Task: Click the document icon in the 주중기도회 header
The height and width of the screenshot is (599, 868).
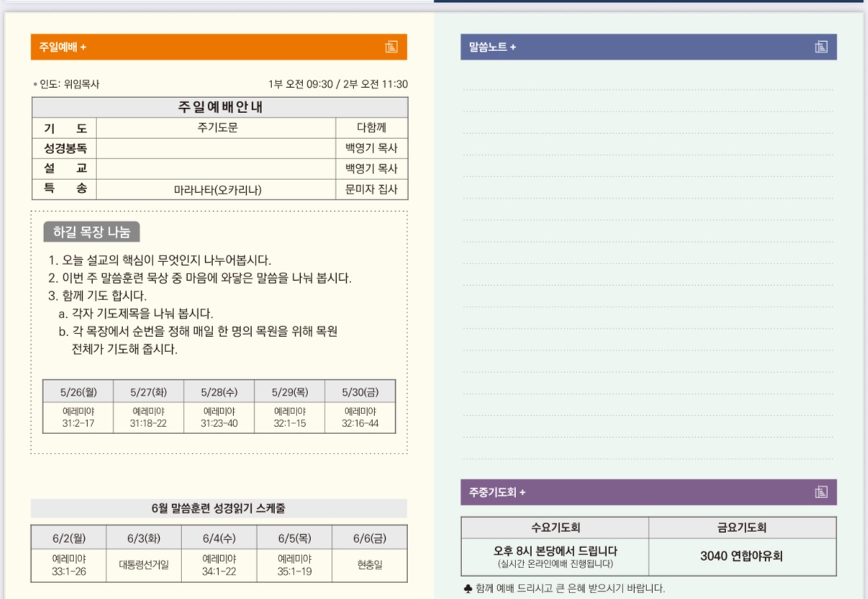Action: [x=820, y=492]
